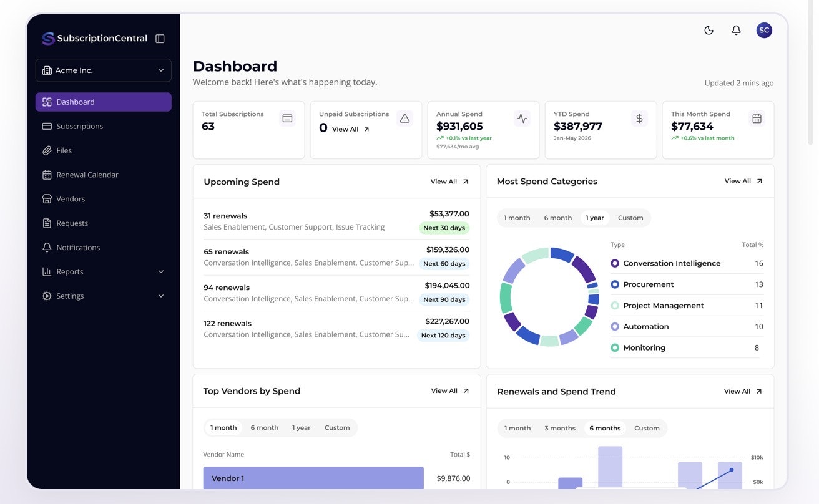Click the Files paperclip icon
Screen dimensions: 819x504
[47, 150]
